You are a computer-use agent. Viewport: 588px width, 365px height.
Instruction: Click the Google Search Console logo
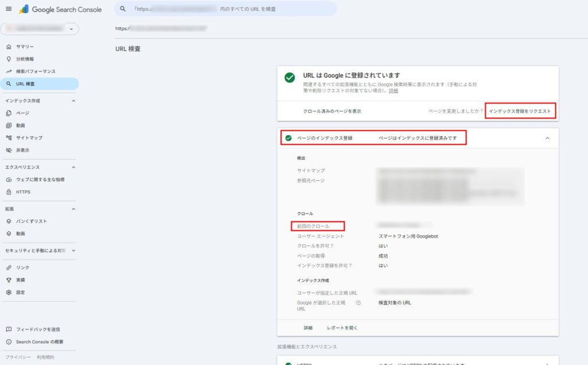[x=60, y=9]
